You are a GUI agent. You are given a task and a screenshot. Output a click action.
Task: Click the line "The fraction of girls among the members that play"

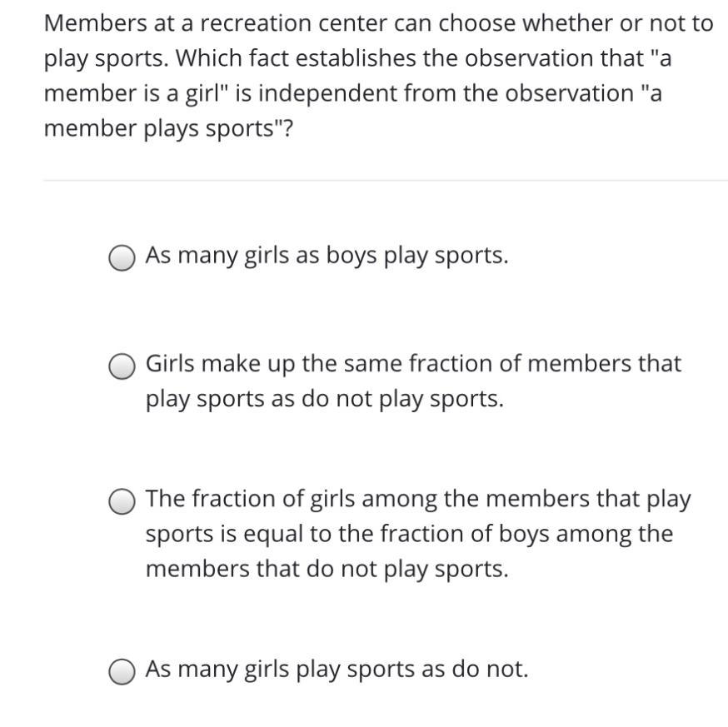tap(418, 499)
